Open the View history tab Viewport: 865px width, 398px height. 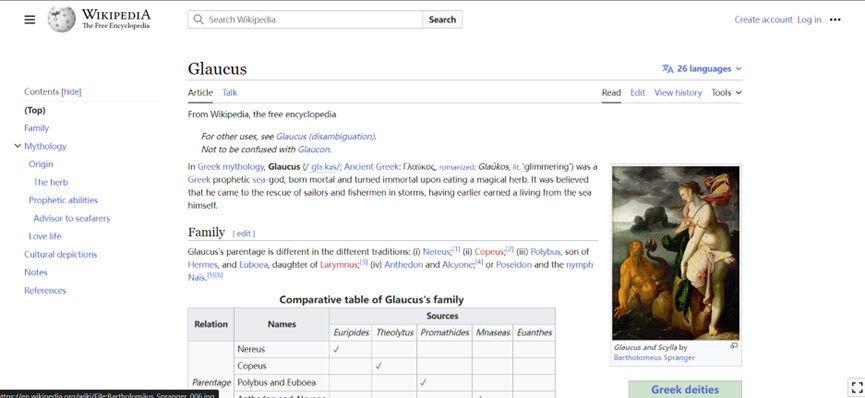point(678,93)
